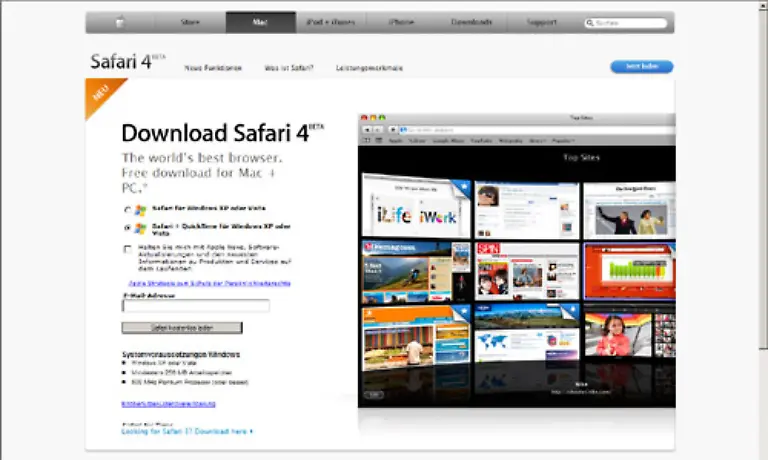Click the E-Mail-Adresse input field
768x460 pixels.
click(x=195, y=306)
